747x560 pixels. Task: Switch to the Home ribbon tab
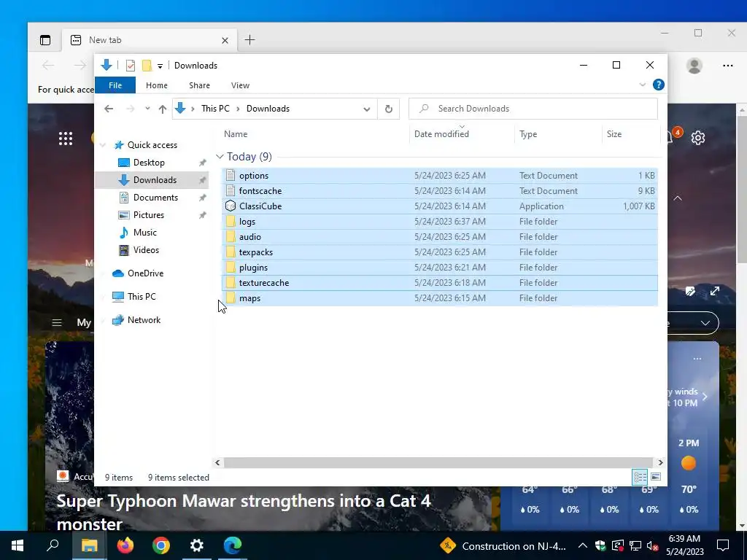(x=157, y=85)
